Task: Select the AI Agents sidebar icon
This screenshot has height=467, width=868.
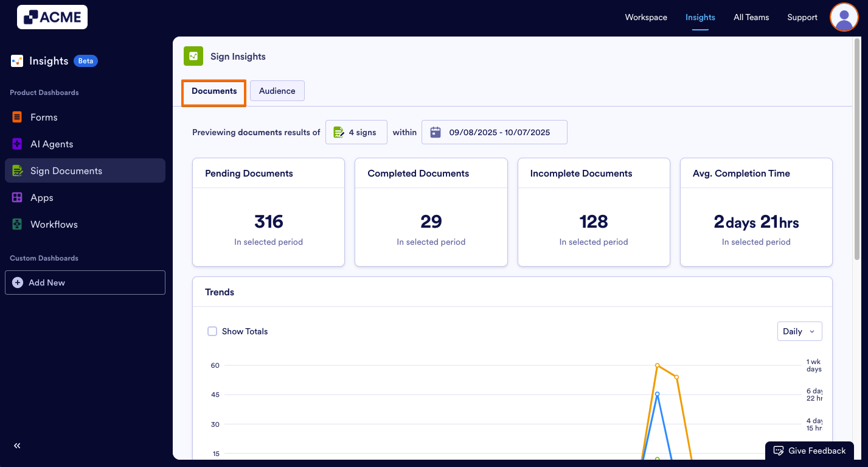Action: click(x=17, y=144)
